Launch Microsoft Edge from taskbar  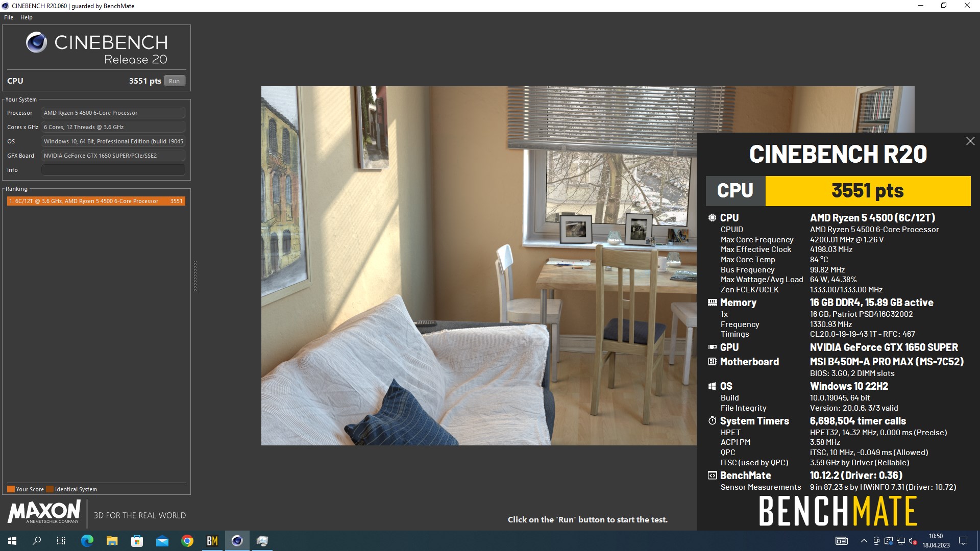coord(87,541)
